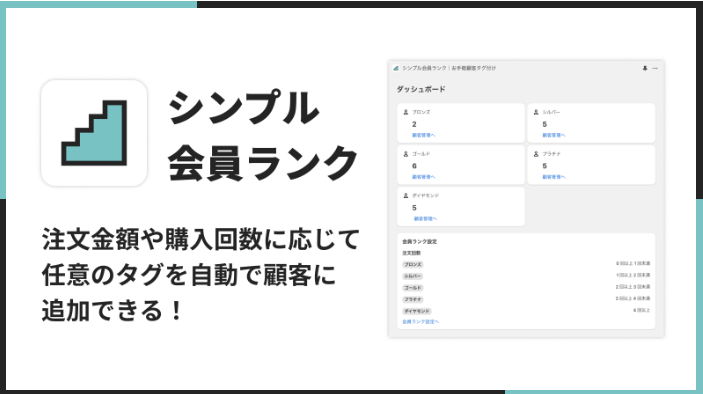The width and height of the screenshot is (703, 394).
Task: Click the large 会員ランク title text
Action: tap(263, 162)
